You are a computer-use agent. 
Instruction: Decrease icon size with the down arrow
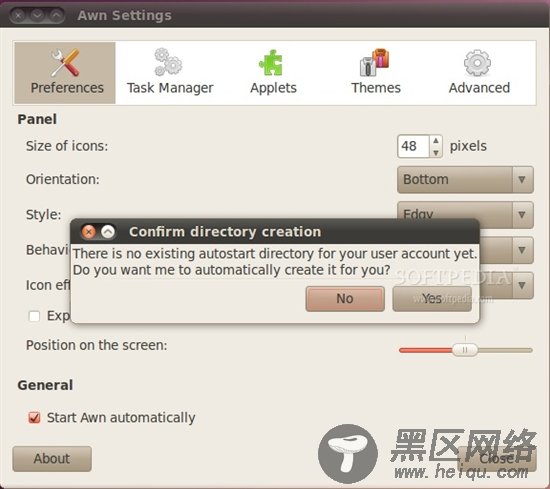tap(436, 152)
